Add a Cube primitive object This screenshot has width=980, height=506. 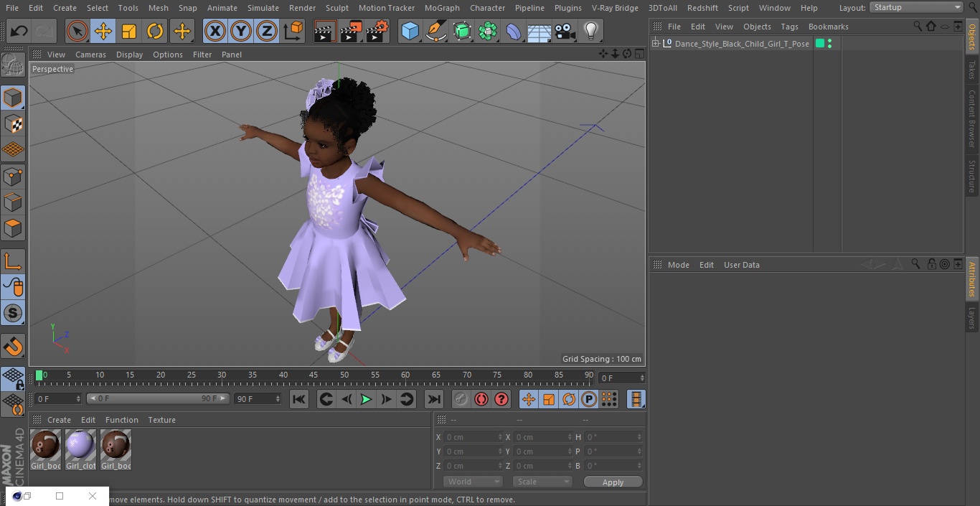[410, 31]
